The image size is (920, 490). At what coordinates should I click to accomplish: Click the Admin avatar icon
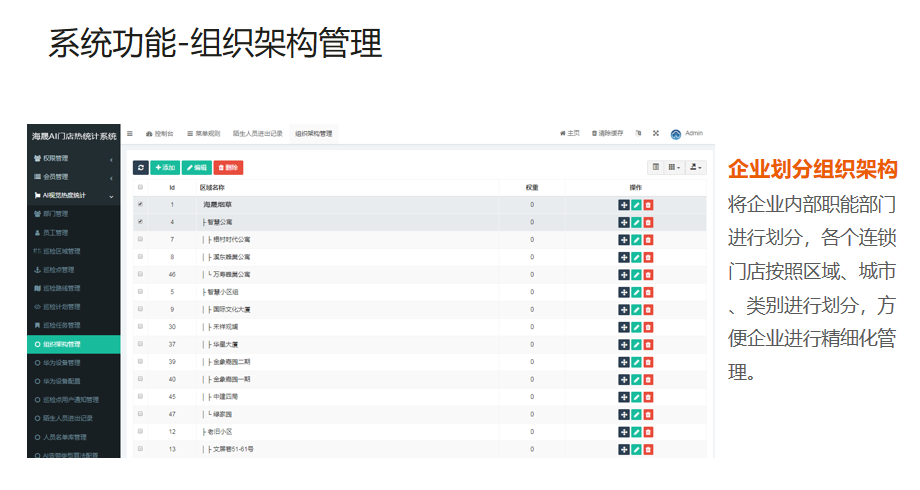coord(676,133)
